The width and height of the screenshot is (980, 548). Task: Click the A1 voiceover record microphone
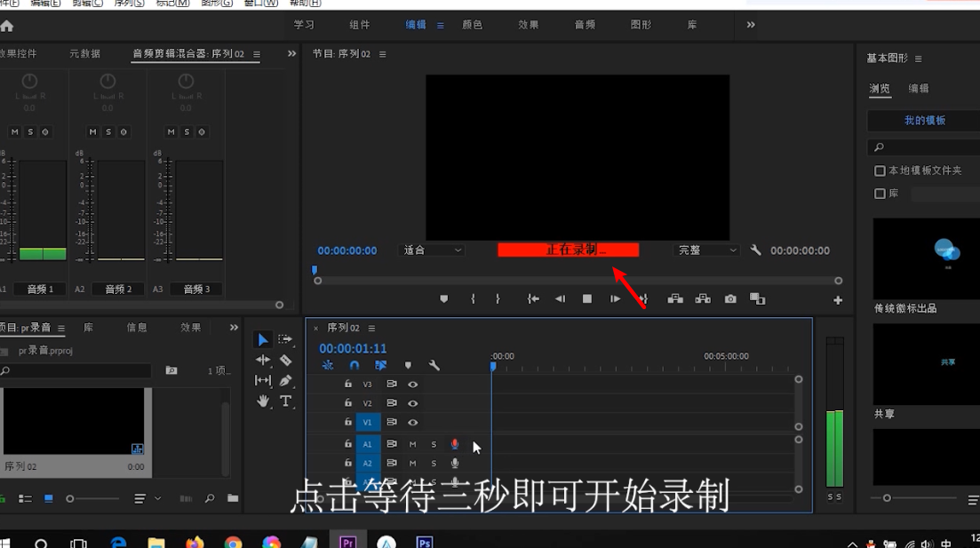[455, 444]
